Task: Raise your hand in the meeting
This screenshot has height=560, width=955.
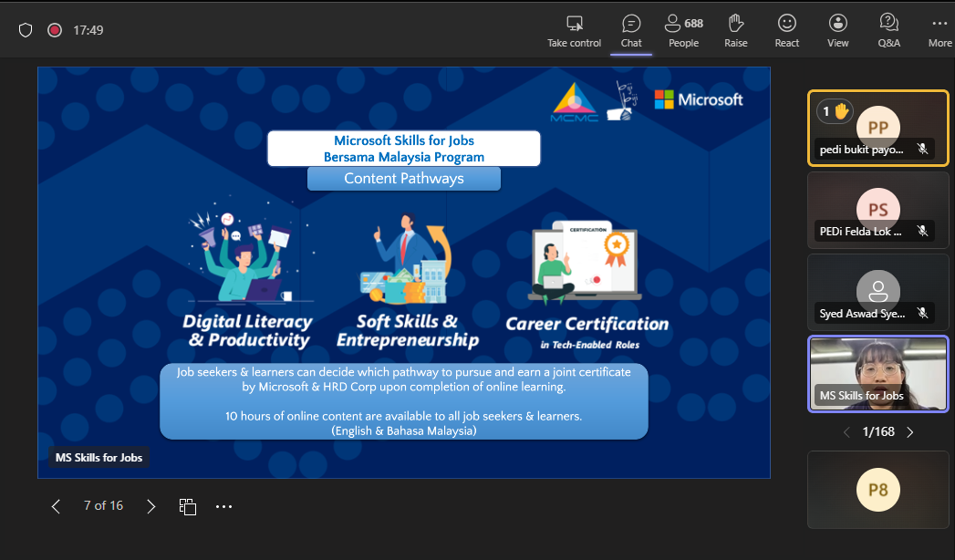Action: click(x=735, y=30)
